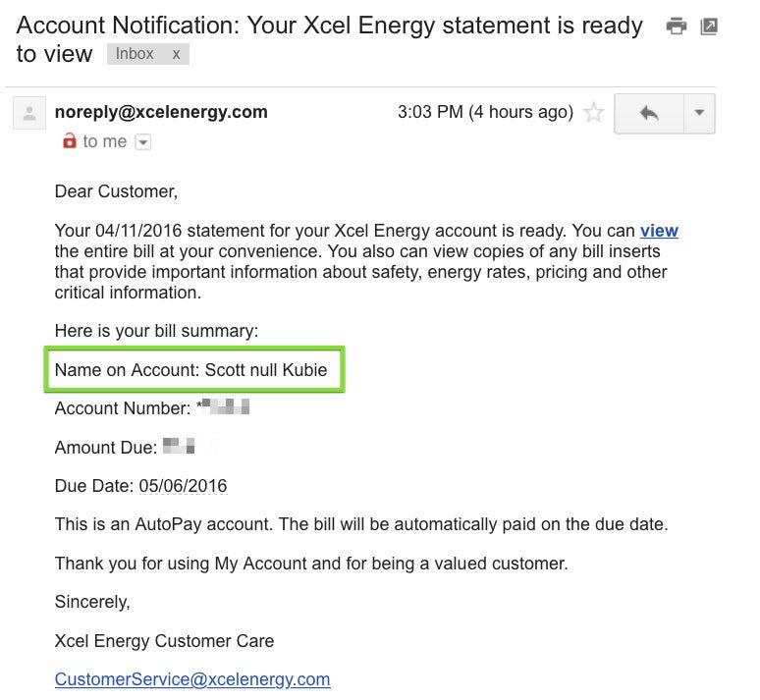Open the more options dropdown beside reply
The image size is (760, 700).
coord(699,114)
